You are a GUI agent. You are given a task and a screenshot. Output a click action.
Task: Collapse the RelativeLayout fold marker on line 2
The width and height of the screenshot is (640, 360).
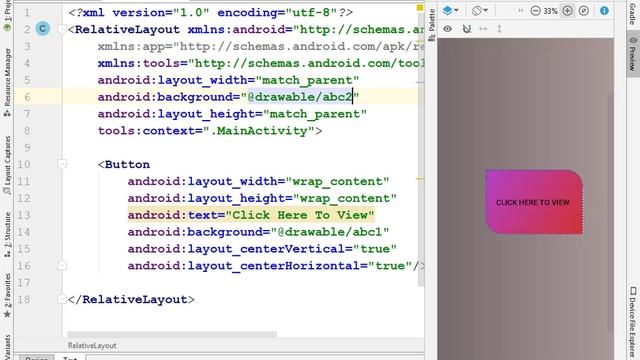pyautogui.click(x=62, y=29)
